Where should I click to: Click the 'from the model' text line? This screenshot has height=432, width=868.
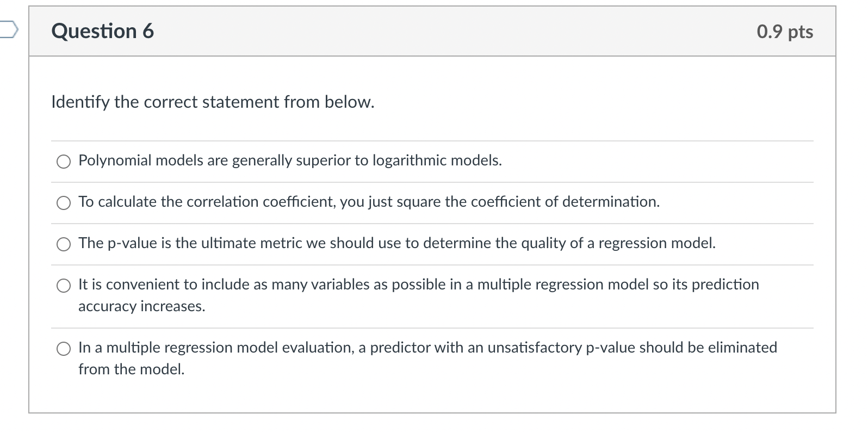131,369
